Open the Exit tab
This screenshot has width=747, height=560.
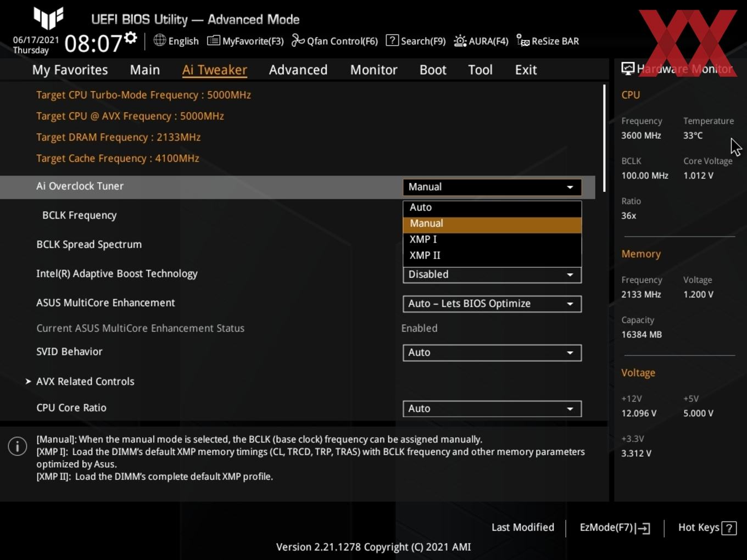click(x=526, y=70)
